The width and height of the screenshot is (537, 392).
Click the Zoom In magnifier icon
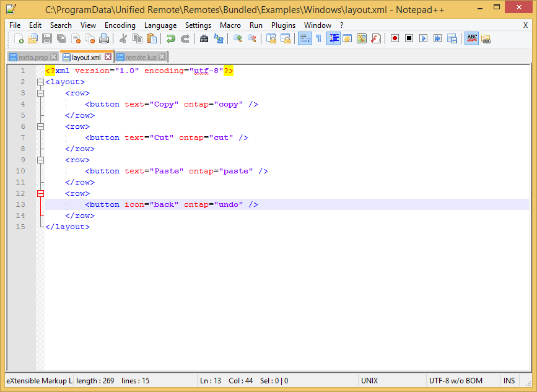point(237,38)
